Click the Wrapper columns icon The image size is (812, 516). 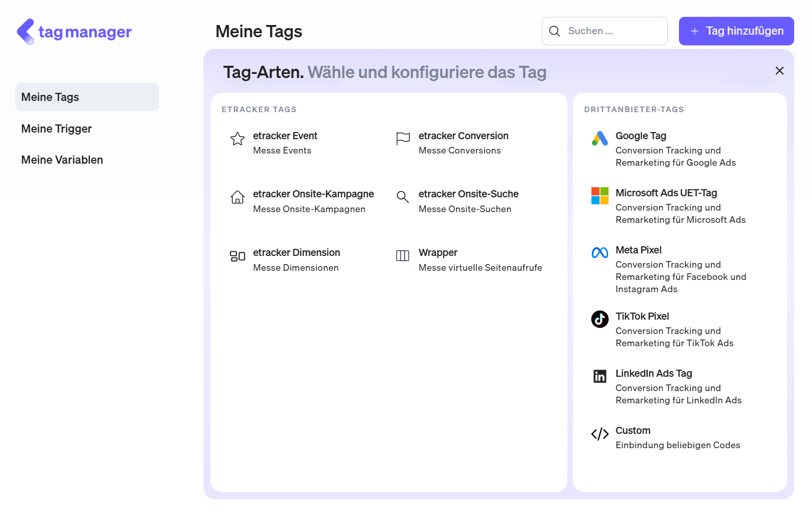pos(403,256)
